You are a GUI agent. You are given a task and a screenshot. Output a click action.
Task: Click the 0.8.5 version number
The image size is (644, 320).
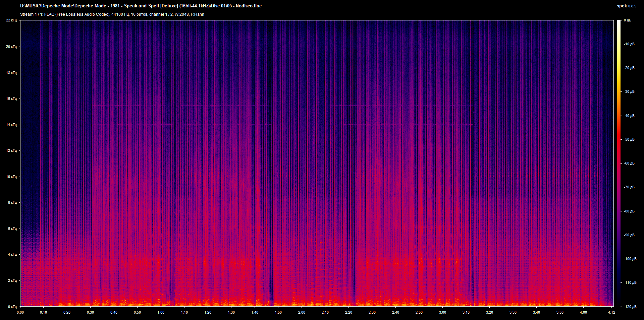[x=632, y=6]
